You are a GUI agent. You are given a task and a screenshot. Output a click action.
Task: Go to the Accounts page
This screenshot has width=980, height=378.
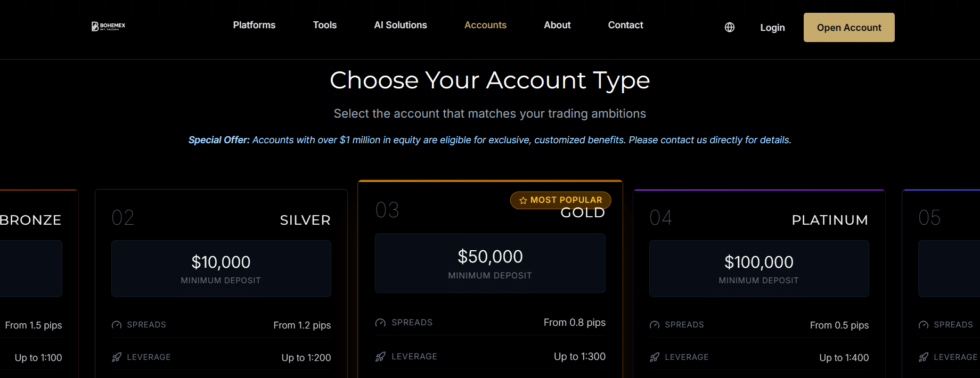pyautogui.click(x=485, y=25)
